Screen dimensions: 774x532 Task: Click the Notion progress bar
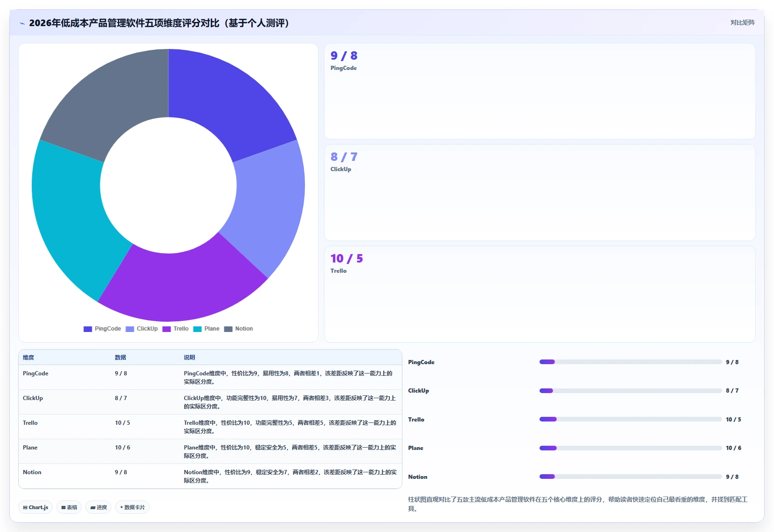click(x=630, y=477)
